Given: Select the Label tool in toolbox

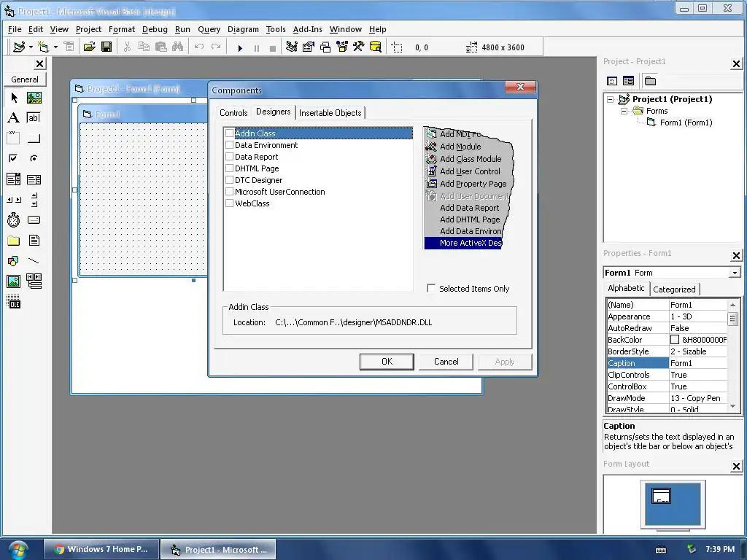Looking at the screenshot, I should (14, 117).
